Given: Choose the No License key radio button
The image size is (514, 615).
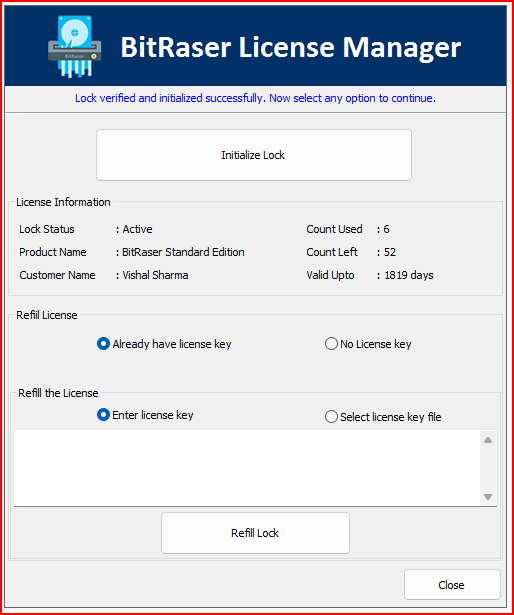Looking at the screenshot, I should click(368, 344).
